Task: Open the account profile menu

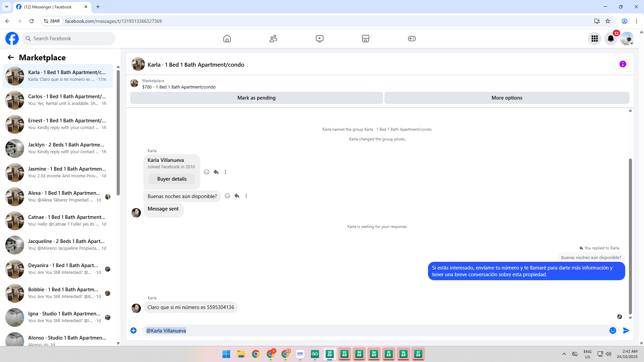Action: click(627, 39)
